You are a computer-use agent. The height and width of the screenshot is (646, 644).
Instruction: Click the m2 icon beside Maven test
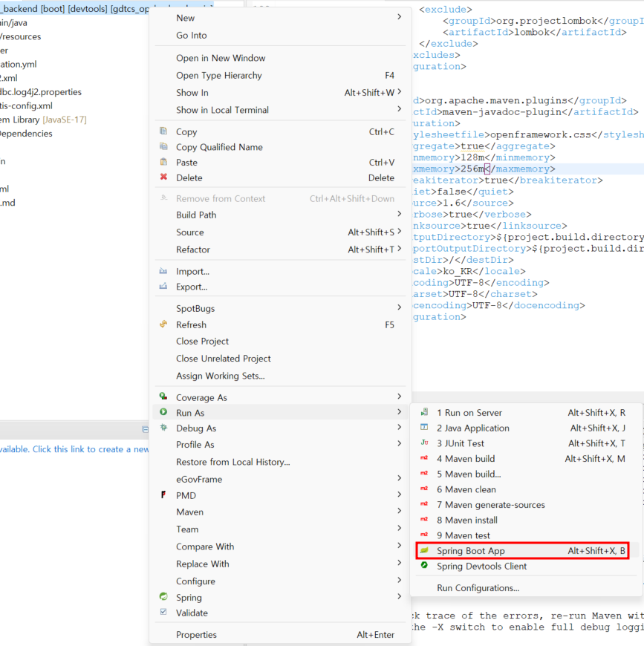click(x=424, y=535)
